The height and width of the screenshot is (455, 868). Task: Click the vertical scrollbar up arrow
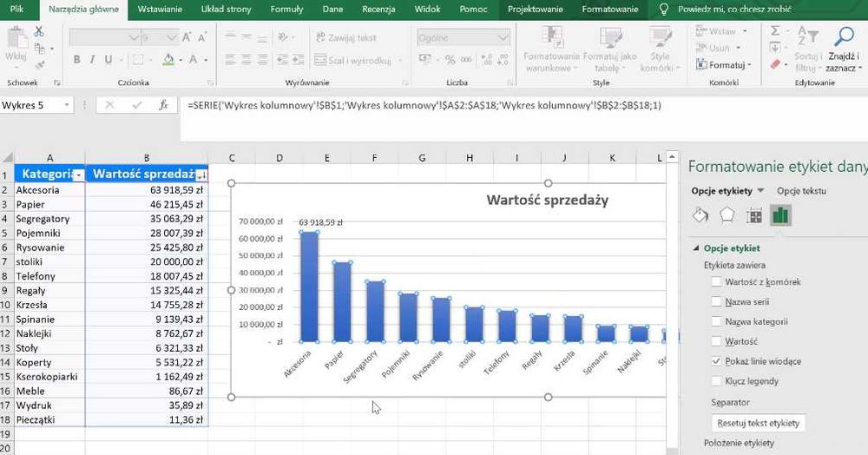672,157
